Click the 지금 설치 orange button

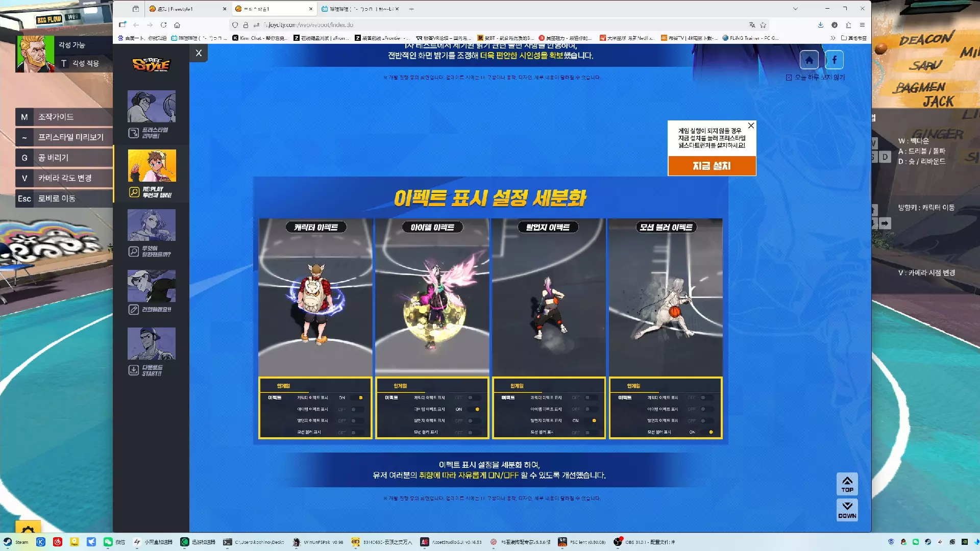tap(712, 166)
